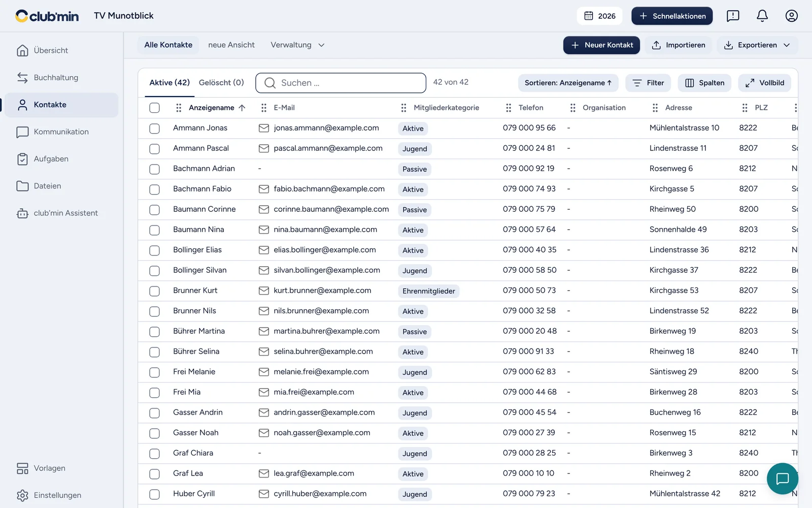This screenshot has width=812, height=508.
Task: Open the 2026 year selector
Action: (599, 16)
